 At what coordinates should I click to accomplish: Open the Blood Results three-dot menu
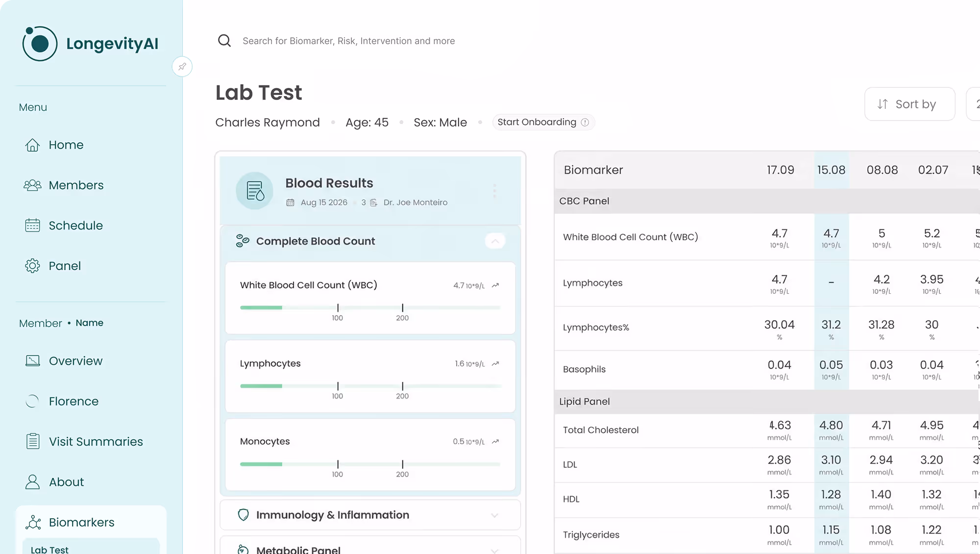494,191
